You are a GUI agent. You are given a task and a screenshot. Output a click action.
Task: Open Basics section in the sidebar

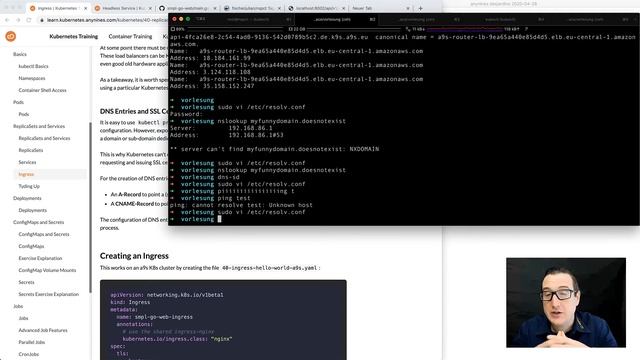[20, 54]
